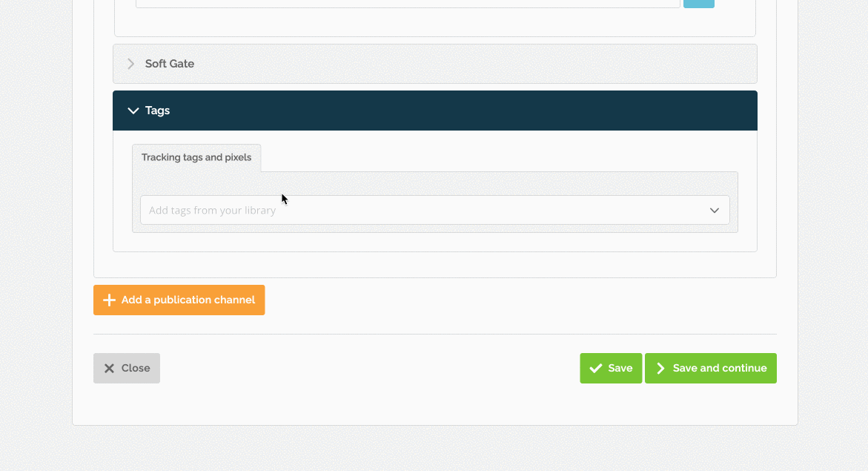Click the 'Add tags from your library' field

434,210
